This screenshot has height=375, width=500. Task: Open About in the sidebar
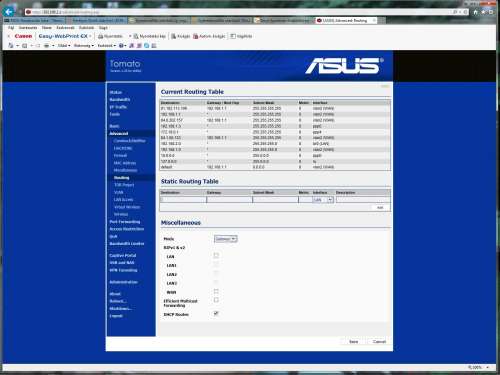[115, 294]
